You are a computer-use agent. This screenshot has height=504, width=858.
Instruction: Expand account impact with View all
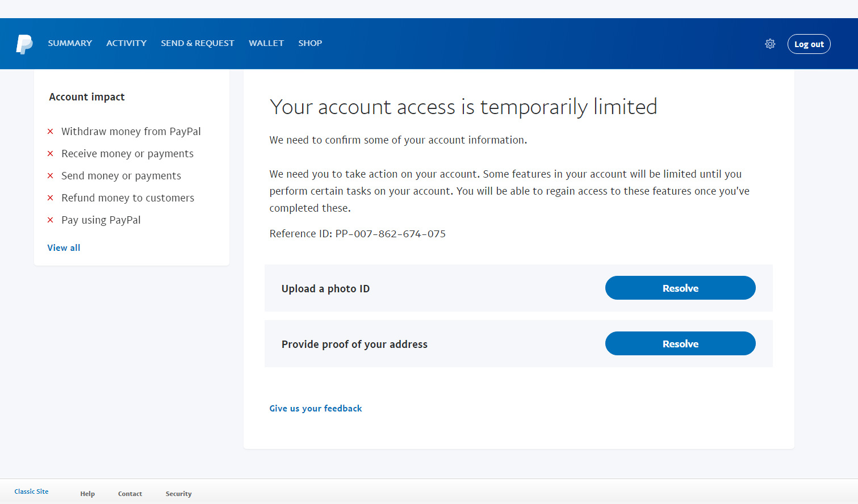point(64,248)
